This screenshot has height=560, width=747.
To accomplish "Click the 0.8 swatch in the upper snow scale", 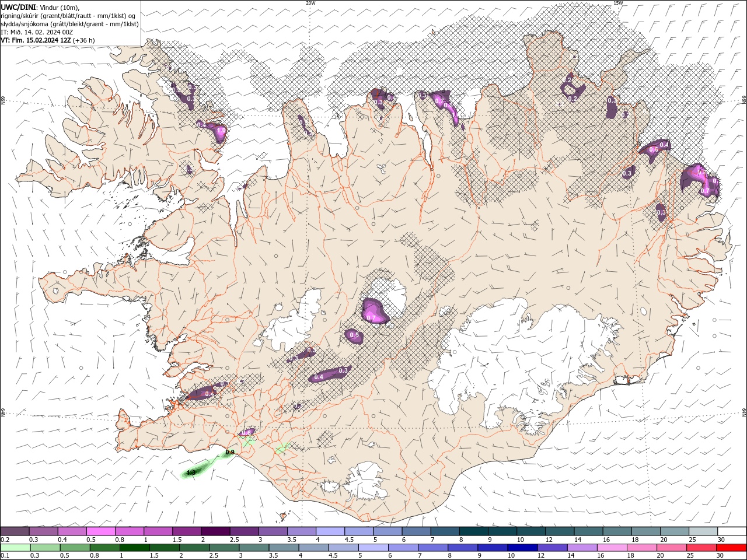I will 129,531.
